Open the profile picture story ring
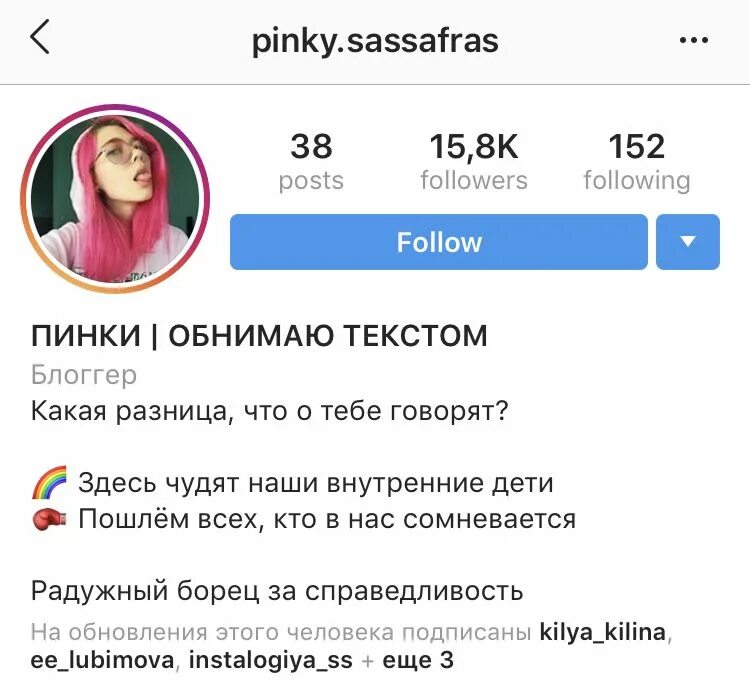The image size is (750, 683). [x=115, y=199]
